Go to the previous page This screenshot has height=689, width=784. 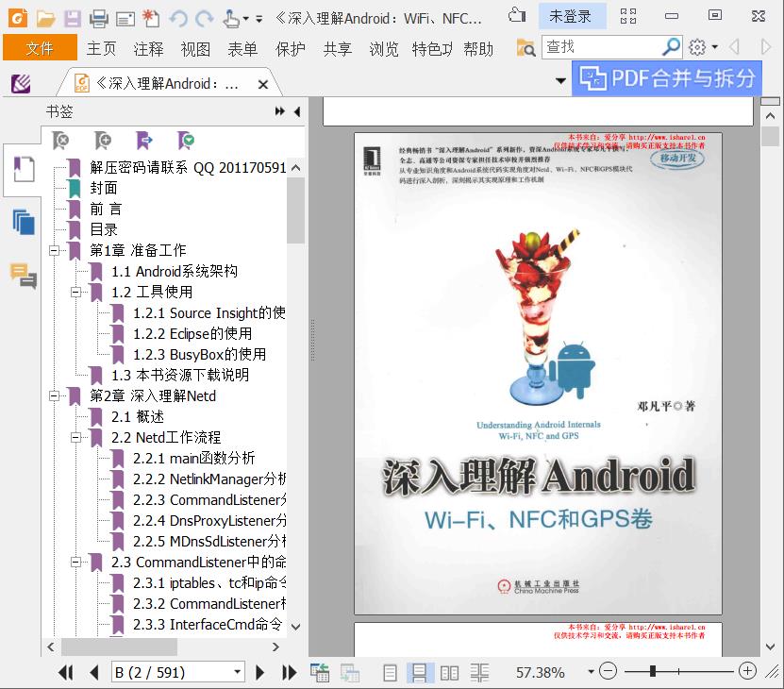(93, 672)
